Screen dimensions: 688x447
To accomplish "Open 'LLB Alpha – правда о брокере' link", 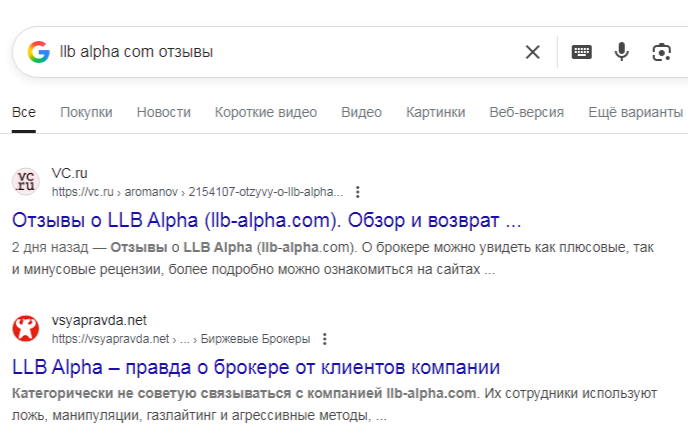I will pyautogui.click(x=256, y=367).
